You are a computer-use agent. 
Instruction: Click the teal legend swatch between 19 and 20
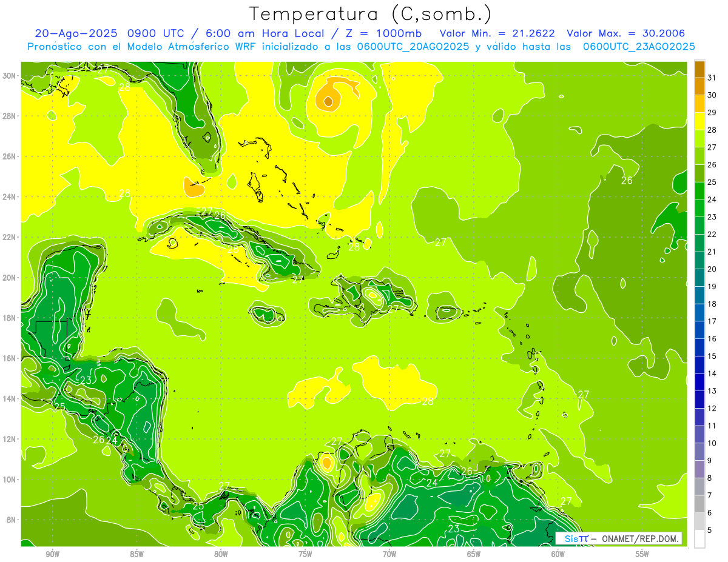click(699, 278)
